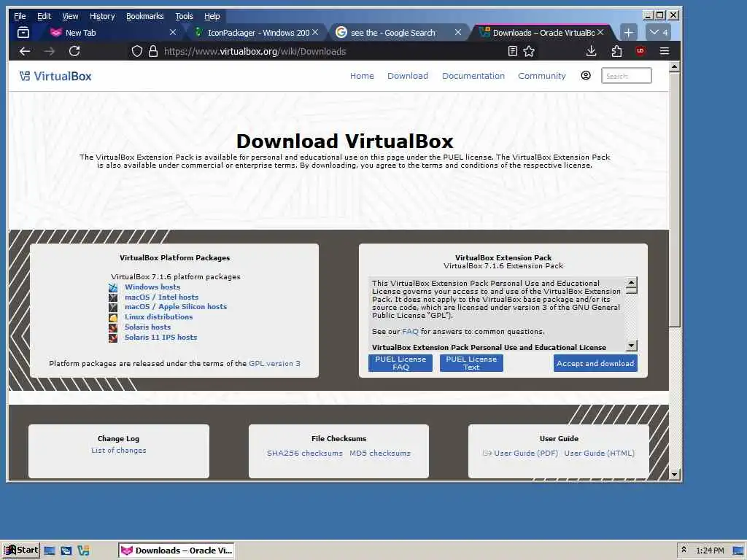Click the FAQ link in license text

point(410,332)
